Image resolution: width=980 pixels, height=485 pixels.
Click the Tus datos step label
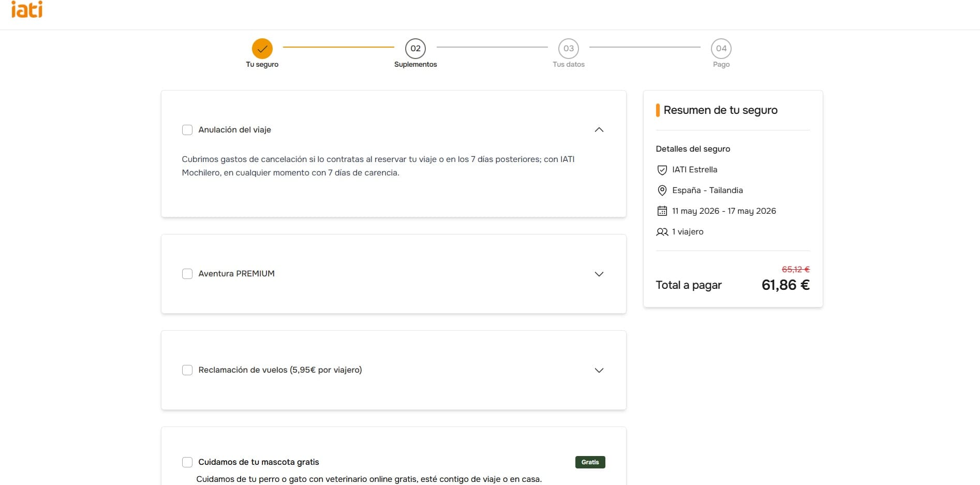(569, 65)
